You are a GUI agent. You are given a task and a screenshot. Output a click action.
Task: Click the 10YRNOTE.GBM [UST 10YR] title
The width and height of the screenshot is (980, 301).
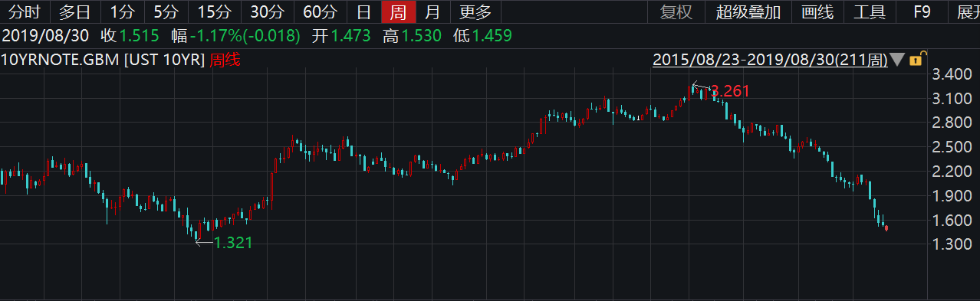click(103, 61)
